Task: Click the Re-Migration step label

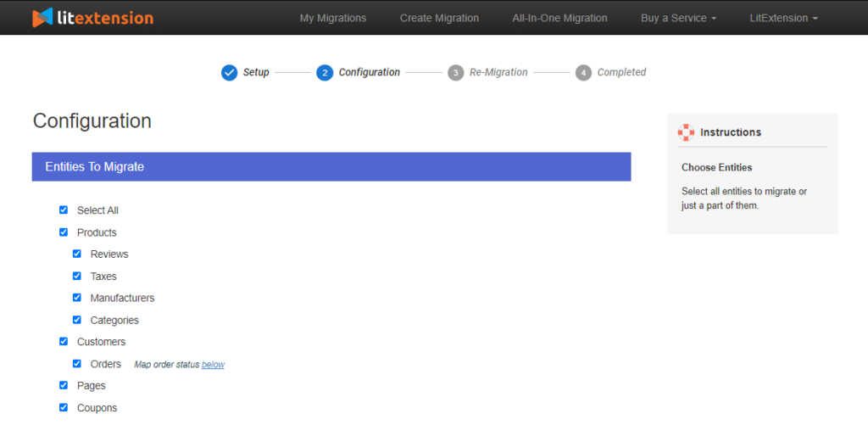Action: [x=498, y=73]
